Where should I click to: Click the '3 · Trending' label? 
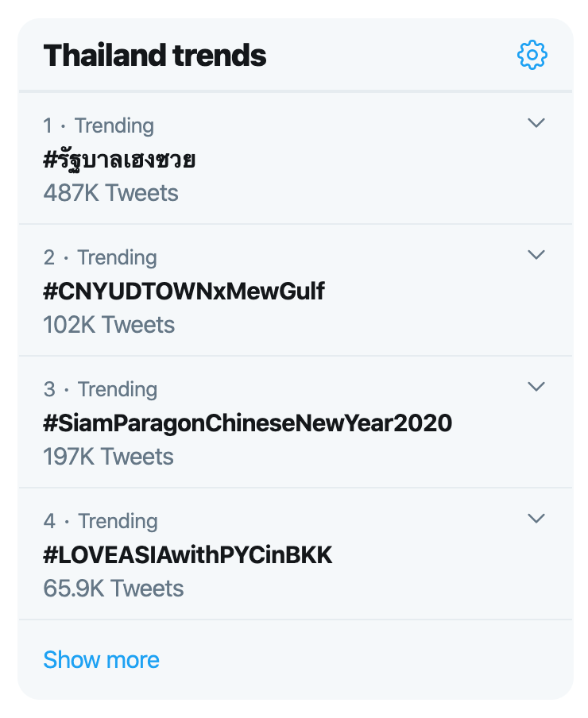pos(100,389)
